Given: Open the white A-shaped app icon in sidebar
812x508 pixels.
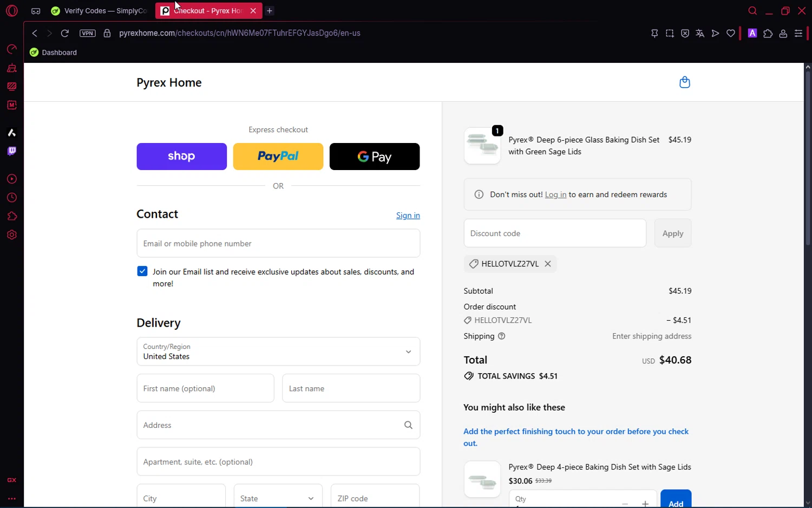Looking at the screenshot, I should (12, 133).
